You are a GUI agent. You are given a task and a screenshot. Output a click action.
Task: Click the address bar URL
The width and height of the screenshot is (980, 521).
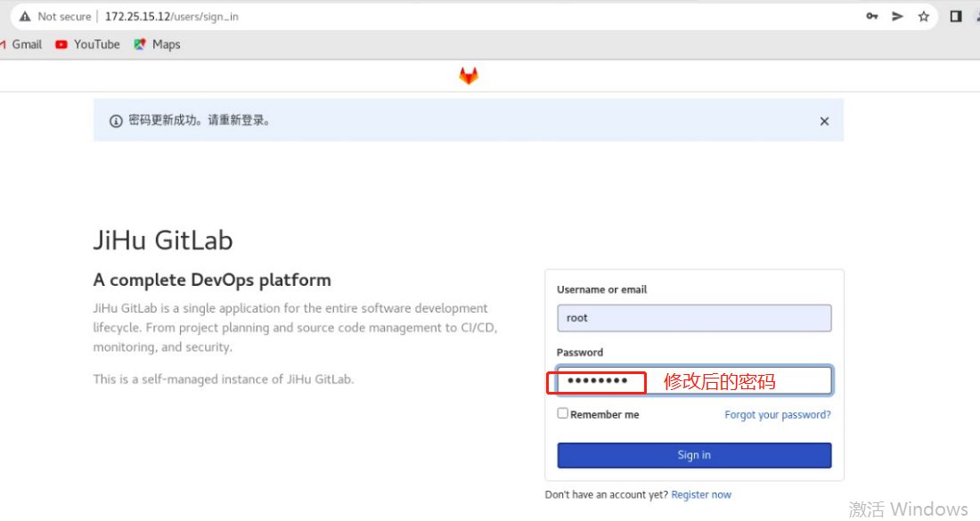(172, 17)
